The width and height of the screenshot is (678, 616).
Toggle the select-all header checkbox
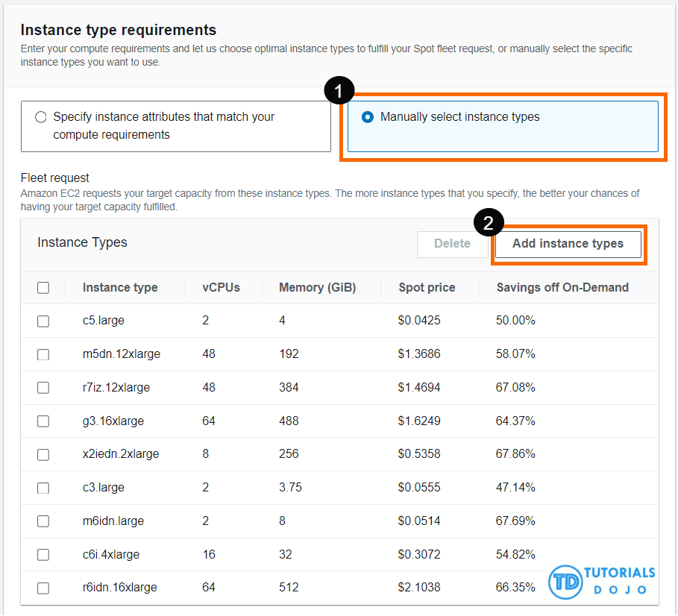pos(43,288)
